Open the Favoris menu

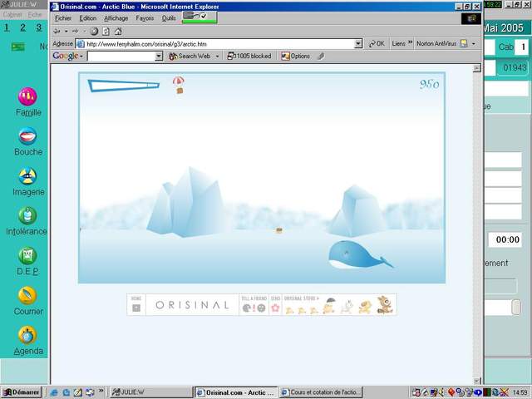click(x=145, y=18)
